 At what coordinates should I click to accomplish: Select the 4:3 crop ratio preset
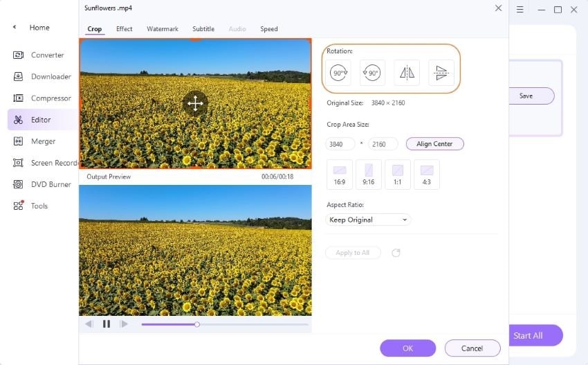coord(426,175)
